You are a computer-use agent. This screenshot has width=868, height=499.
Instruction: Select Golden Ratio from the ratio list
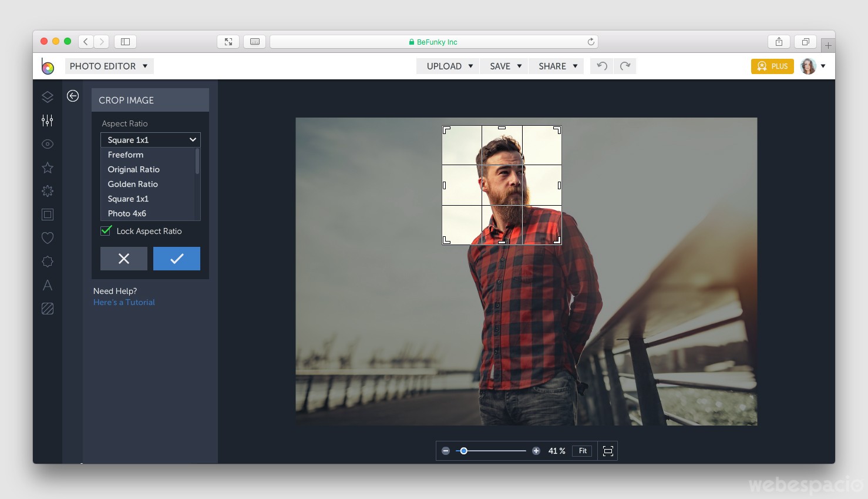click(133, 184)
